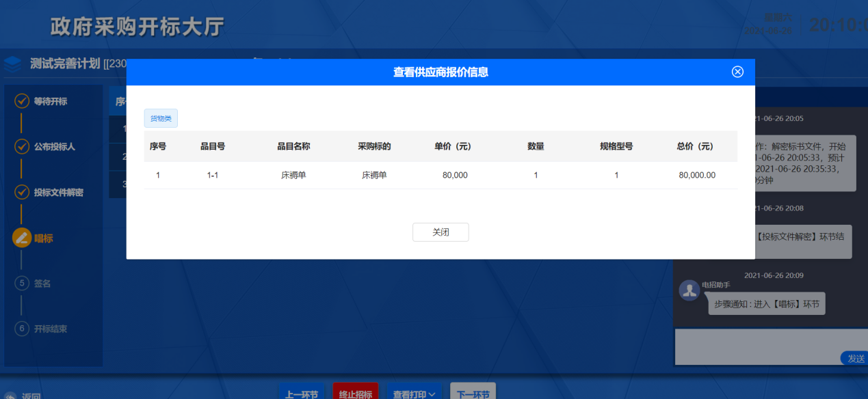The width and height of the screenshot is (868, 399).
Task: Click the 80,000.00 total price cell
Action: coord(697,175)
